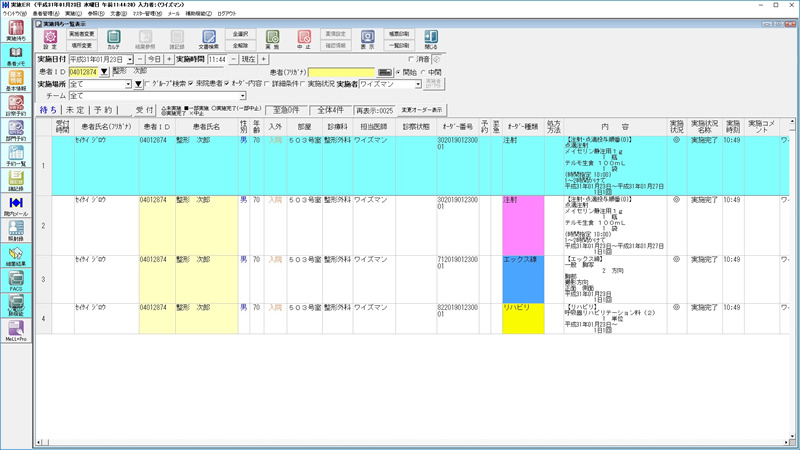Open the 基本情報 sidebar icon
Viewport: 800px width, 450px height.
click(16, 81)
